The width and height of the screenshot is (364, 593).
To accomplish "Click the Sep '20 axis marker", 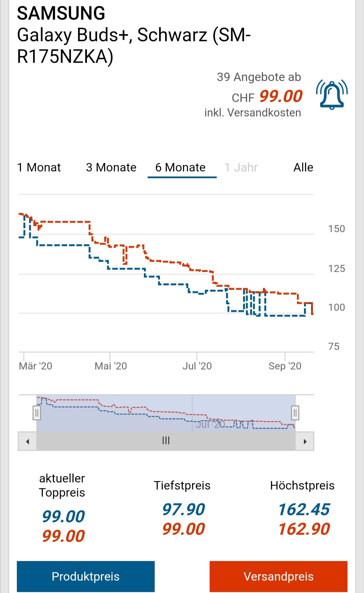I will [x=285, y=366].
